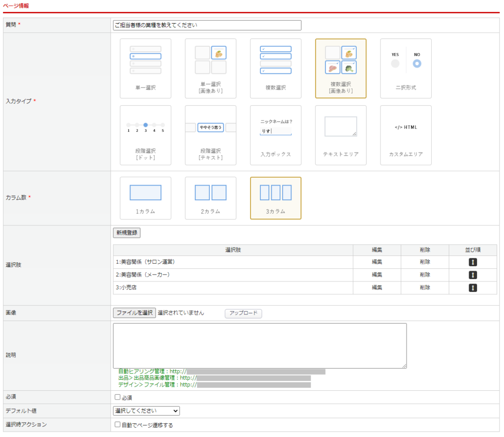Select the 単一選択 input type tile
Image resolution: width=504 pixels, height=437 pixels.
[145, 68]
